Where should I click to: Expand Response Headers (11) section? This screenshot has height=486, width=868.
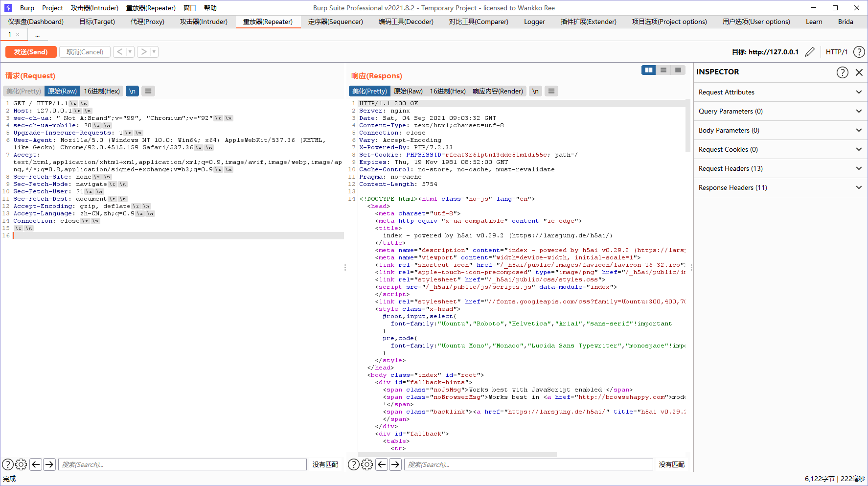click(780, 187)
